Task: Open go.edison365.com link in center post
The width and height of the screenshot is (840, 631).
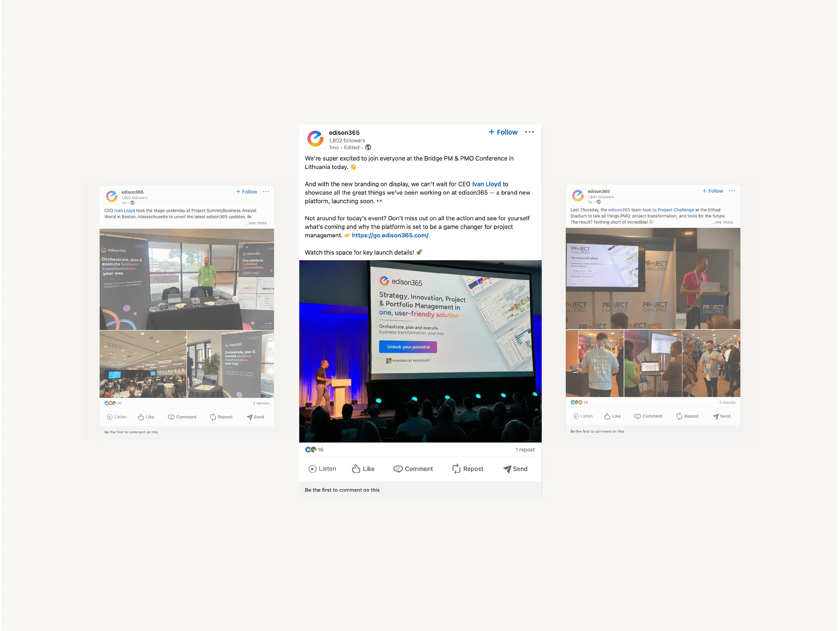Action: 390,236
